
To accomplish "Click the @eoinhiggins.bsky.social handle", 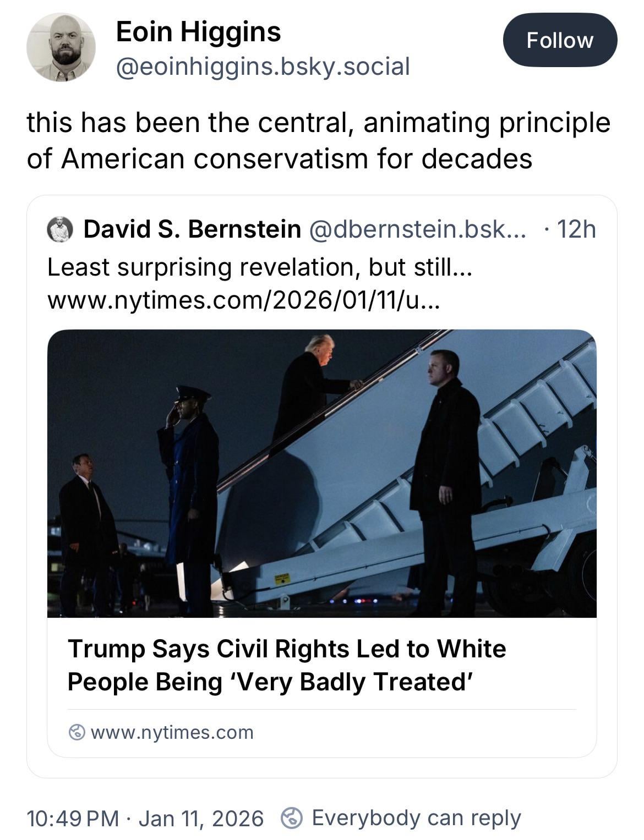I will pyautogui.click(x=263, y=67).
